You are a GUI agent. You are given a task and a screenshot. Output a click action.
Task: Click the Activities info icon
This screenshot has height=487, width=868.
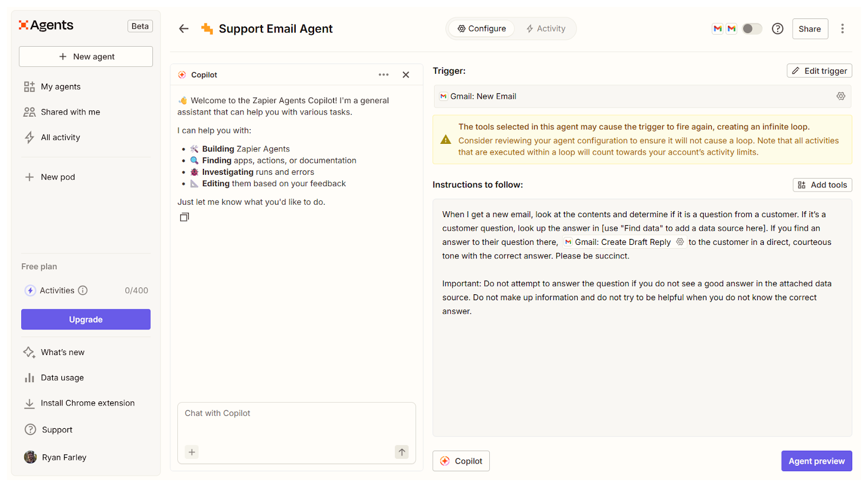tap(83, 290)
